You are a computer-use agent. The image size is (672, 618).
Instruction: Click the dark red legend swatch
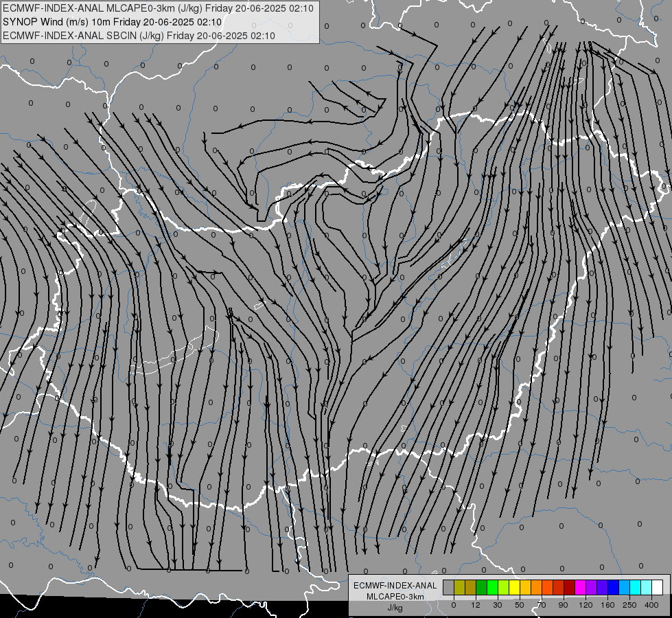(570, 587)
